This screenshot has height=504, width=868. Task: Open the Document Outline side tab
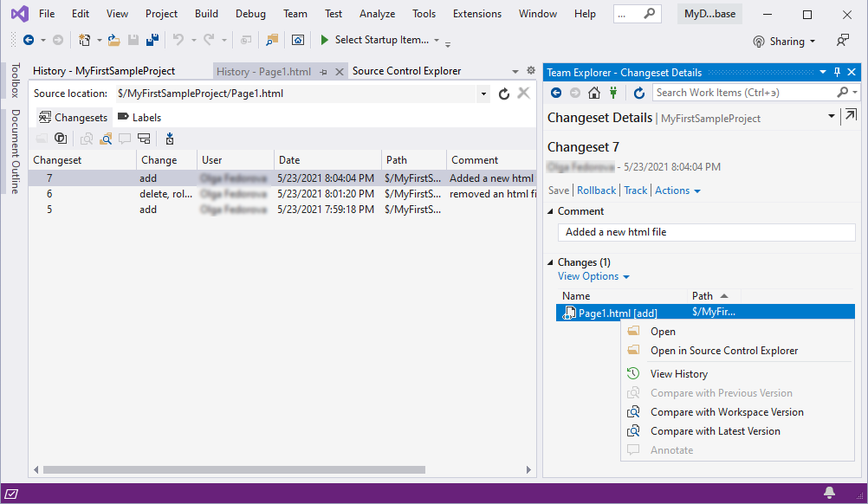(16, 152)
